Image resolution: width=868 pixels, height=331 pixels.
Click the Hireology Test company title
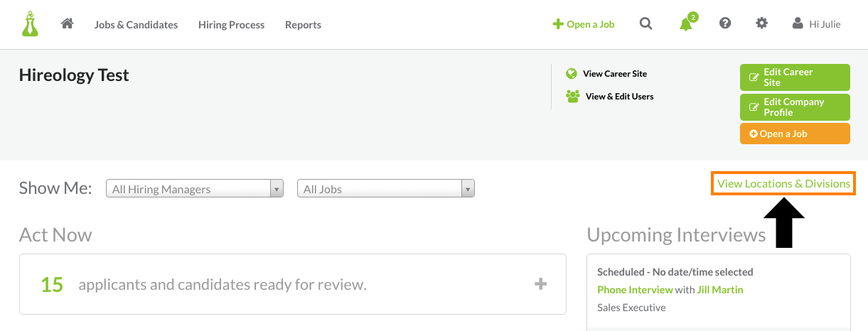(x=74, y=75)
